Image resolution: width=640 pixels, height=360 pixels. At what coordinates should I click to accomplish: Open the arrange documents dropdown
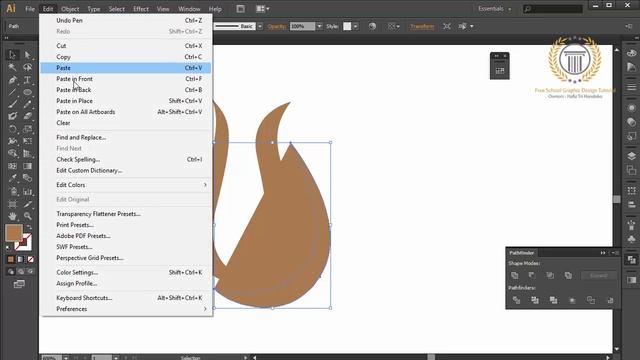(x=262, y=9)
